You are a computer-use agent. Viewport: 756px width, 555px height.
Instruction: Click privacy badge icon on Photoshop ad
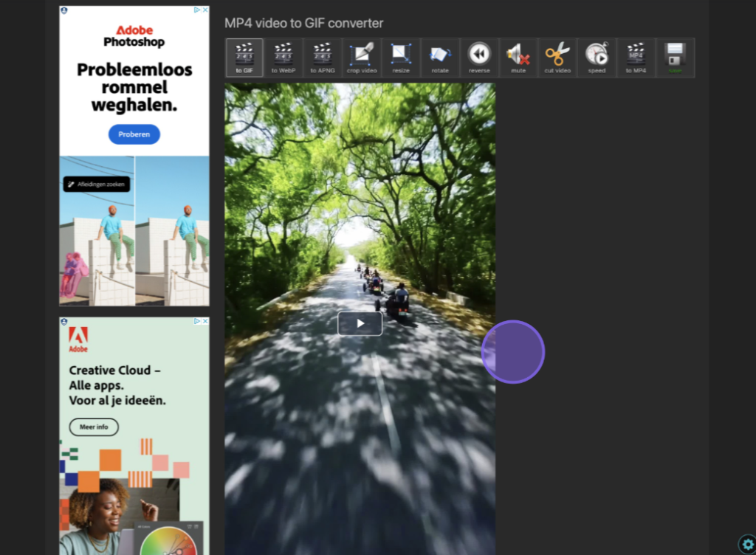64,10
